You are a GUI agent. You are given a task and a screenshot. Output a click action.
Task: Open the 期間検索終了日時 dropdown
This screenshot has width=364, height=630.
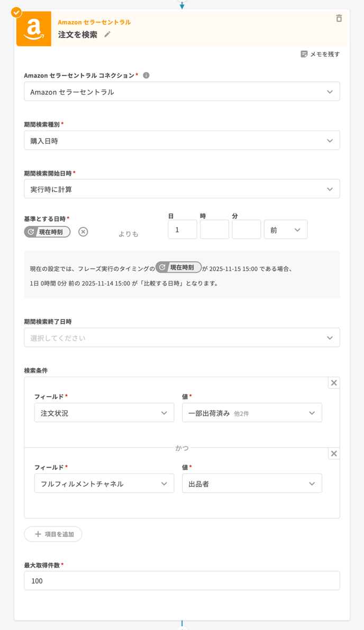click(x=181, y=338)
